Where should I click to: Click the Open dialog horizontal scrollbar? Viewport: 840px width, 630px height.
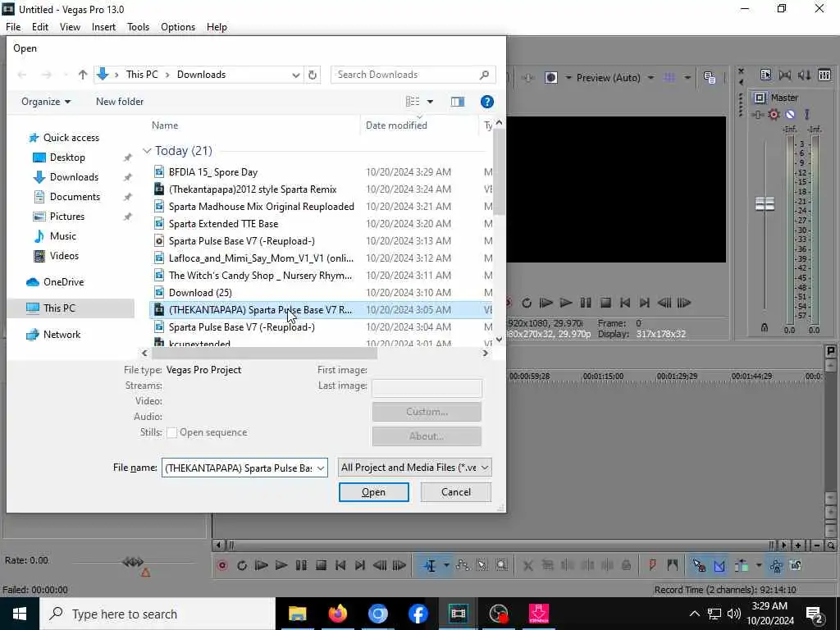(x=264, y=353)
